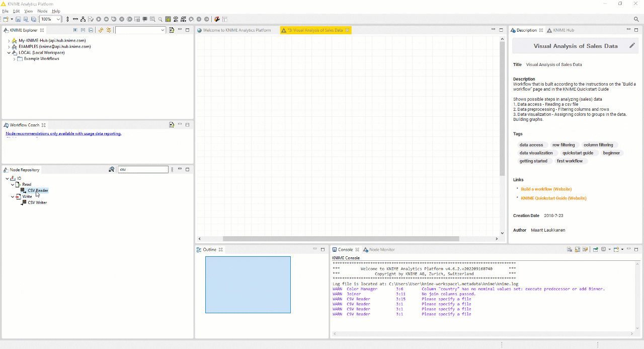
Task: Edit the workflow description with pencil icon
Action: [632, 45]
